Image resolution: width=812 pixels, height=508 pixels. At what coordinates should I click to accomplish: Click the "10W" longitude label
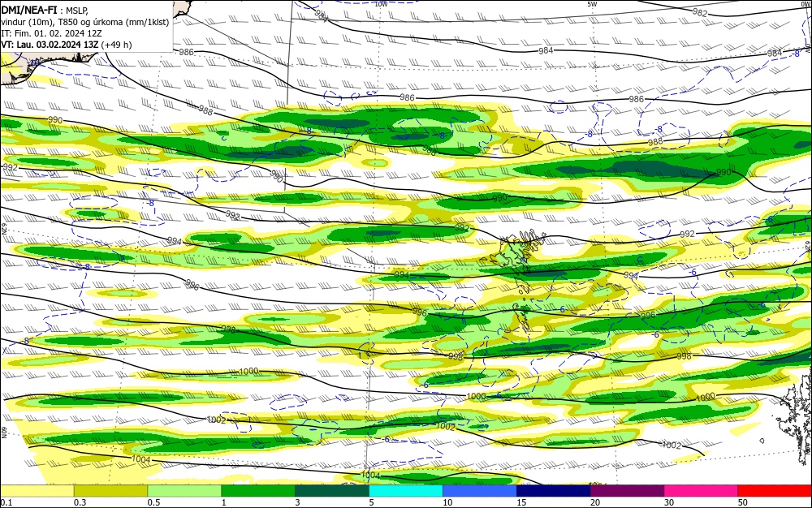[x=381, y=4]
